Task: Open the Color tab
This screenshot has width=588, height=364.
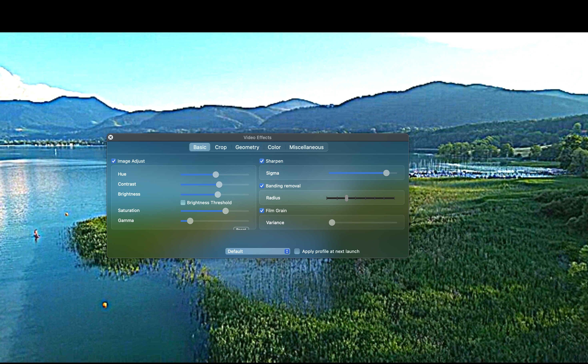Action: (x=274, y=147)
